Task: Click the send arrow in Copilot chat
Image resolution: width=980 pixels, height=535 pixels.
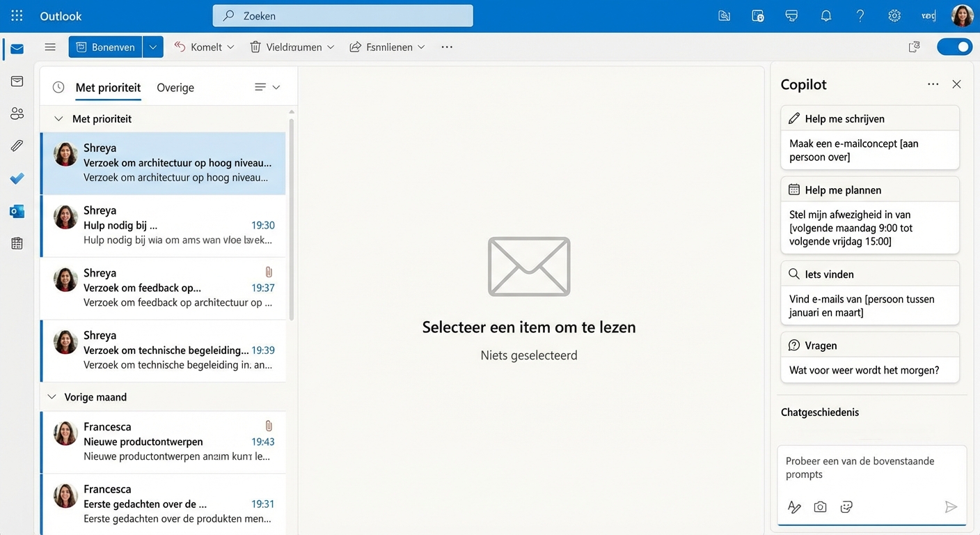Action: (x=951, y=506)
